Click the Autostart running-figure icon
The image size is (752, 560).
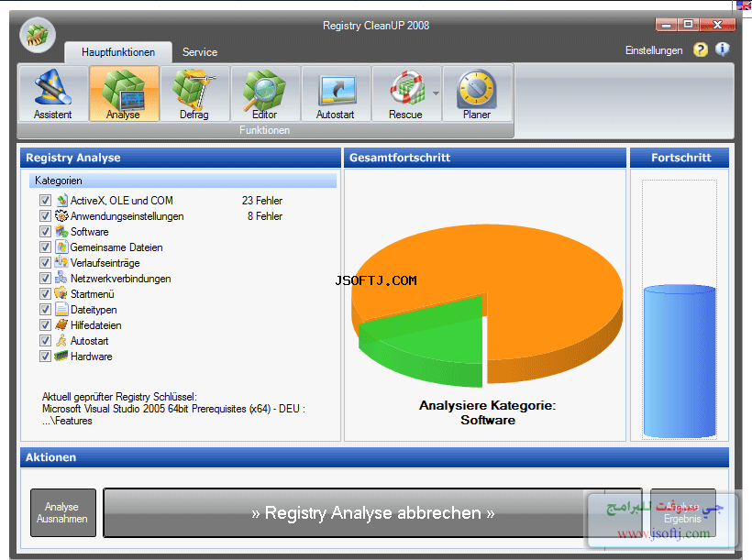[x=61, y=340]
